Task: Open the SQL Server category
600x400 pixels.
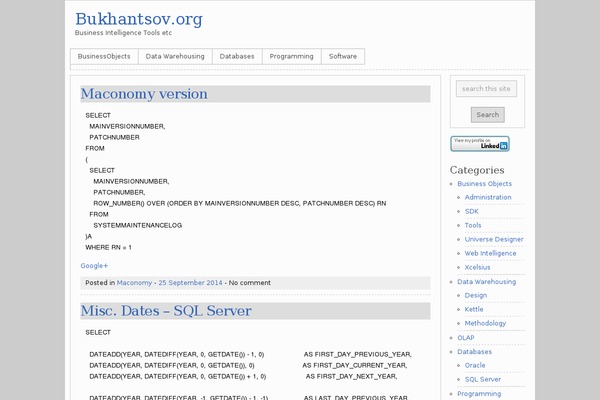Action: pyautogui.click(x=483, y=379)
